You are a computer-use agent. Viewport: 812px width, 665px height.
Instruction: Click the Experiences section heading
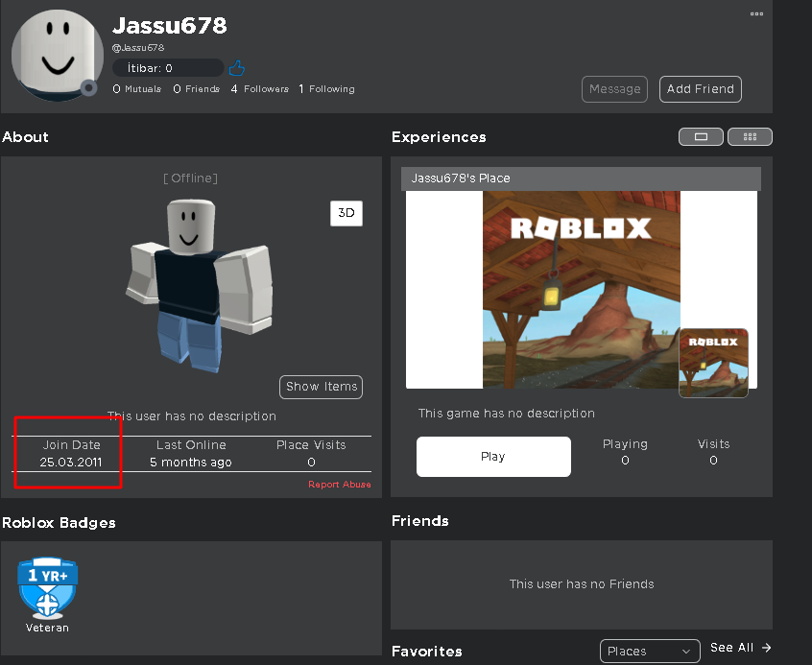(439, 136)
